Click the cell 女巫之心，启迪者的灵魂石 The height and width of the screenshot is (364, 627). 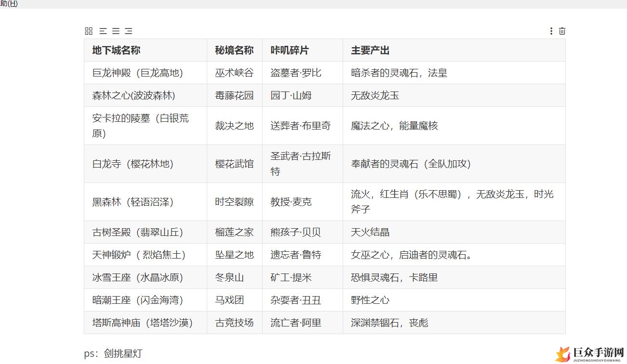pyautogui.click(x=454, y=255)
